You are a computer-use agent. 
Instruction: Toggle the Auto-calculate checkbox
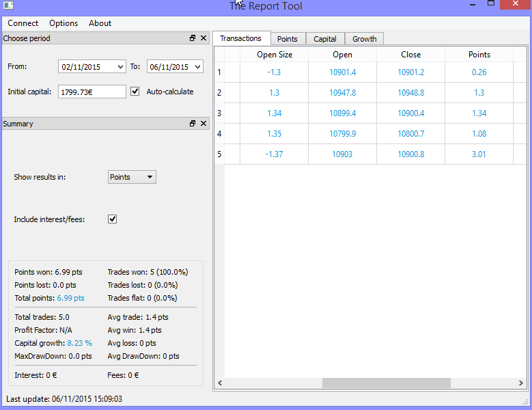[135, 91]
